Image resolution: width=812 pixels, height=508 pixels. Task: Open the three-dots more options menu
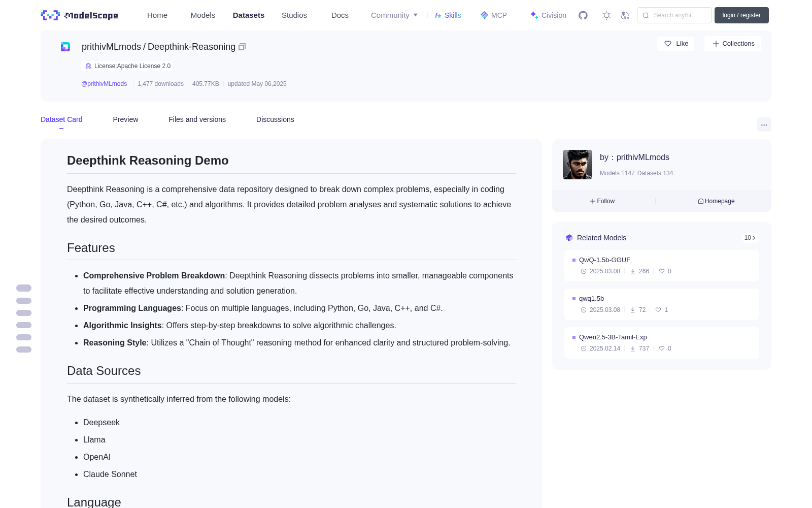[x=764, y=124]
